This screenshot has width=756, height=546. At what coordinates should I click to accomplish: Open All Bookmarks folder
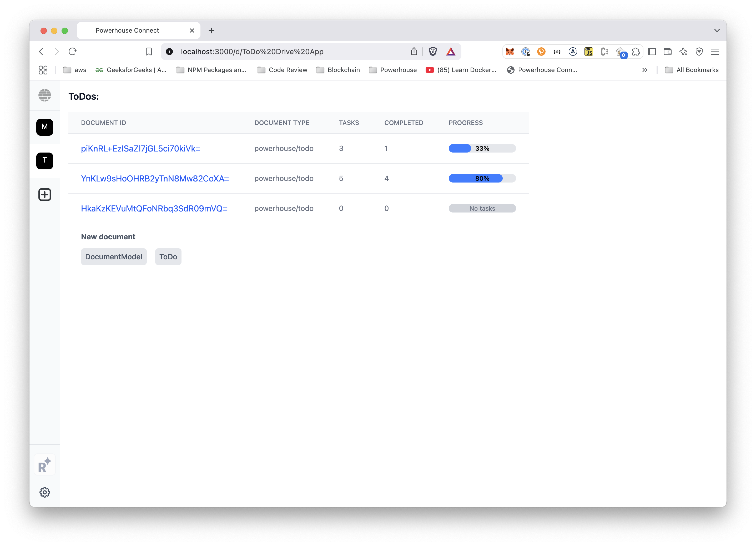[692, 70]
